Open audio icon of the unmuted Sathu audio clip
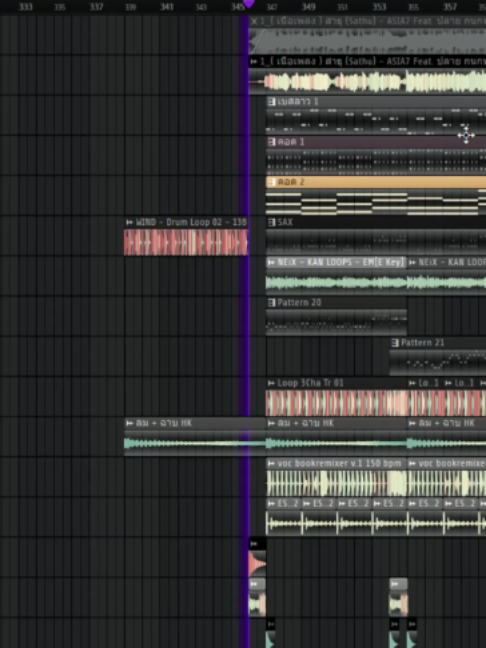Screen dimensions: 486x648 point(254,62)
